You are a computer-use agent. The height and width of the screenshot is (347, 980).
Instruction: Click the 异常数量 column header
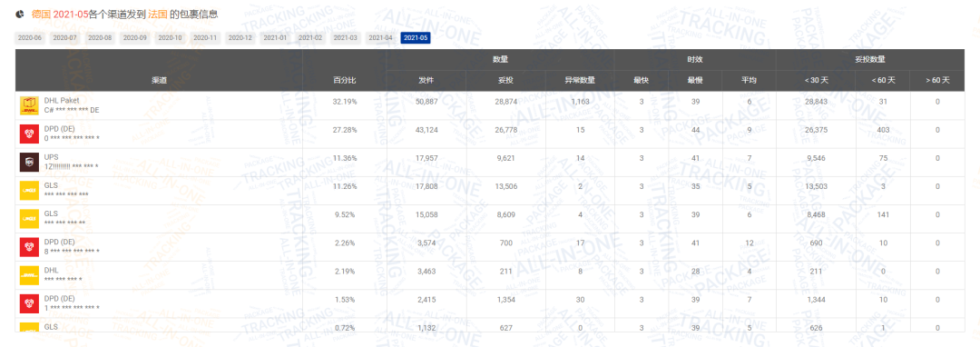tap(580, 80)
